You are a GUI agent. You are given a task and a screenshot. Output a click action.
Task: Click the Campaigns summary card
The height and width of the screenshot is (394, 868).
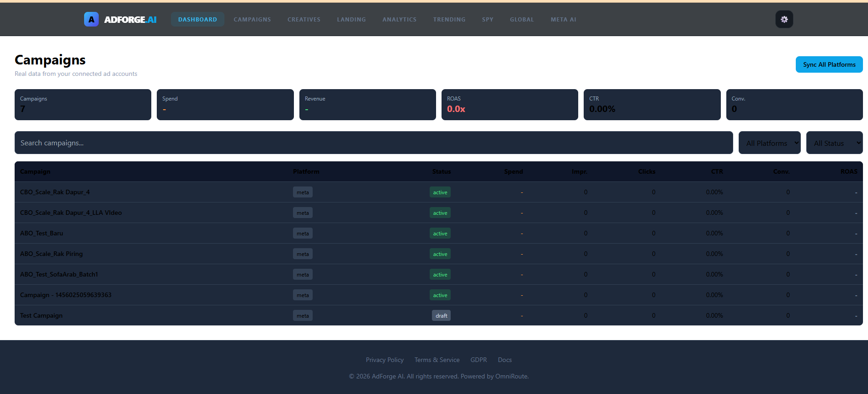[83, 105]
